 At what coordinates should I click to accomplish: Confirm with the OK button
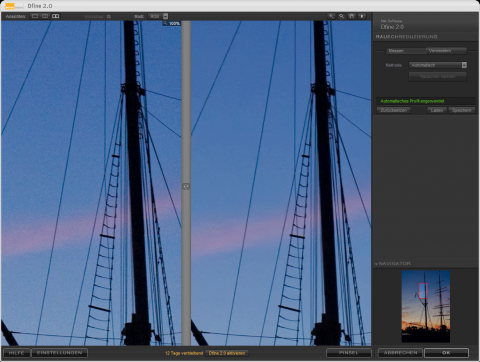pos(446,353)
